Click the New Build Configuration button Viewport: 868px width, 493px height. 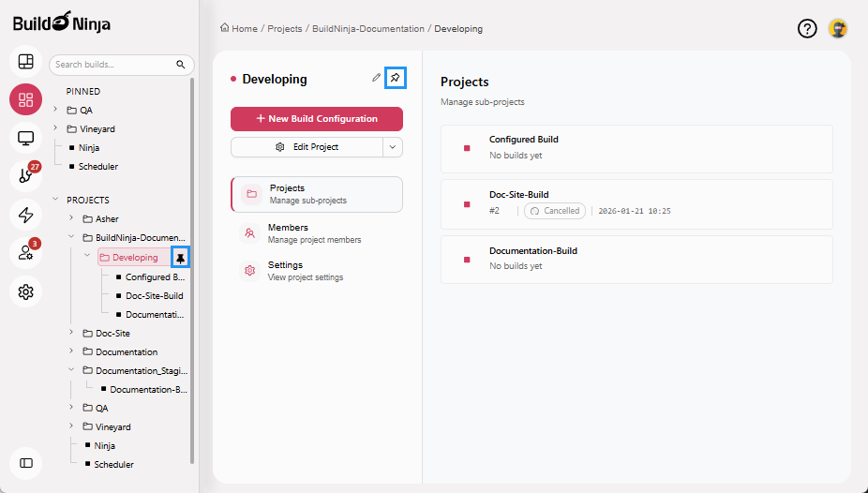317,119
